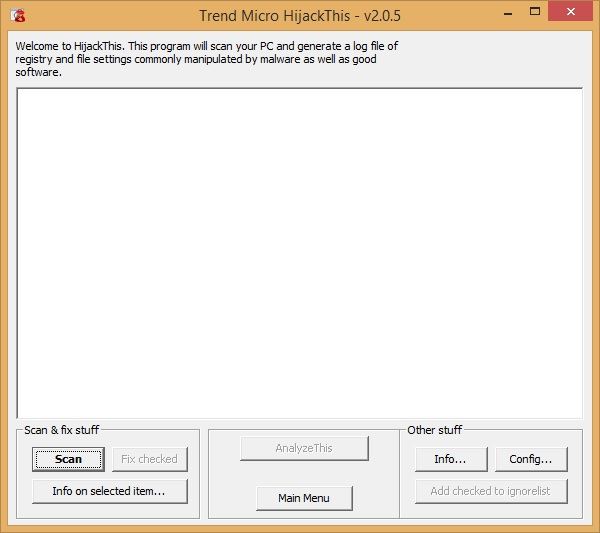Click inside the empty scan results list
The image size is (600, 533).
coord(300,253)
